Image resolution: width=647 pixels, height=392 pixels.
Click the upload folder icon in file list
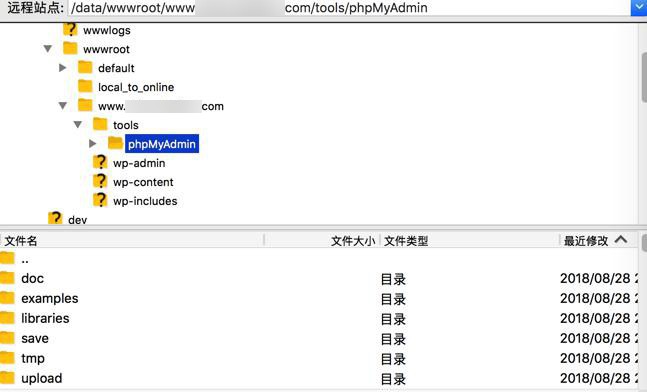(x=7, y=377)
